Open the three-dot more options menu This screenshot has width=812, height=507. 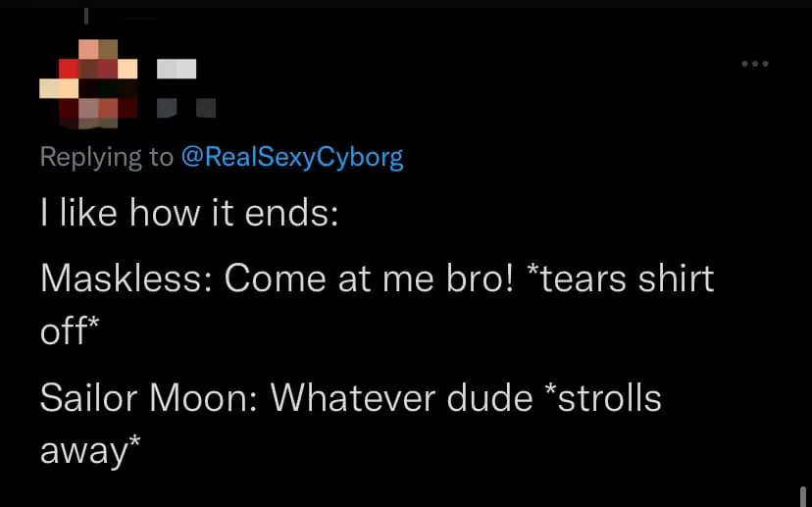coord(754,65)
